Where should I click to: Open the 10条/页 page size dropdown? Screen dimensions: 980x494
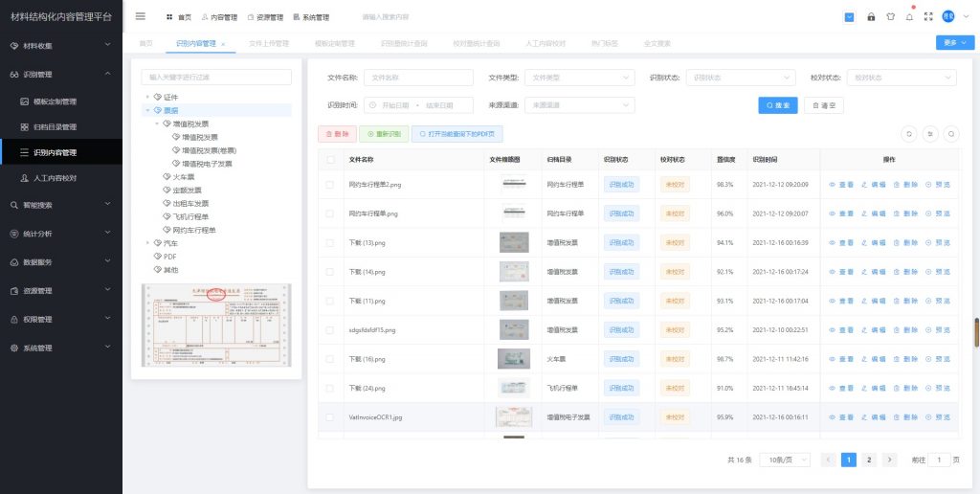[785, 460]
